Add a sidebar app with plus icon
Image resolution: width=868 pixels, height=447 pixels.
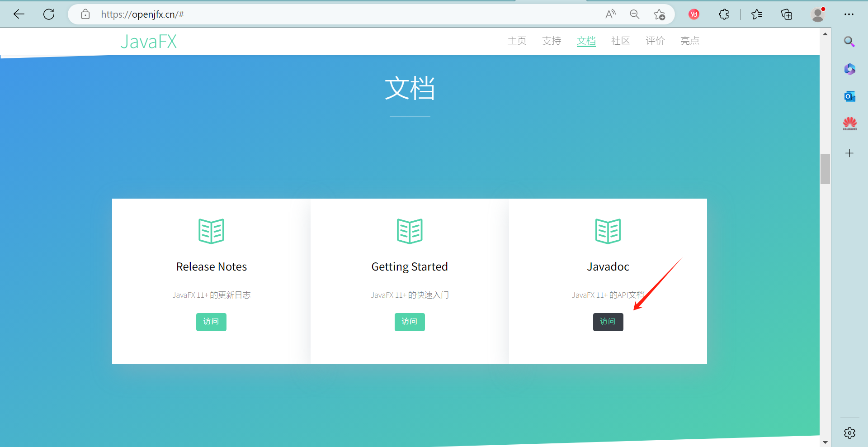pos(849,153)
